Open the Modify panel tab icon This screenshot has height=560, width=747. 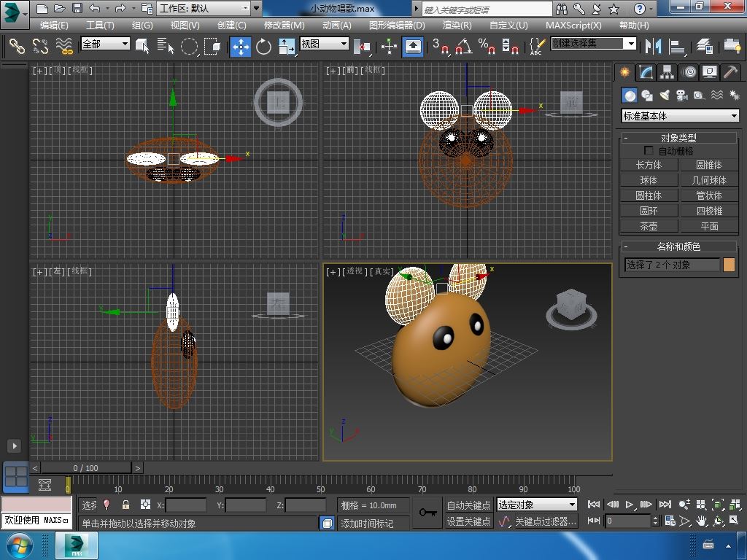click(646, 72)
